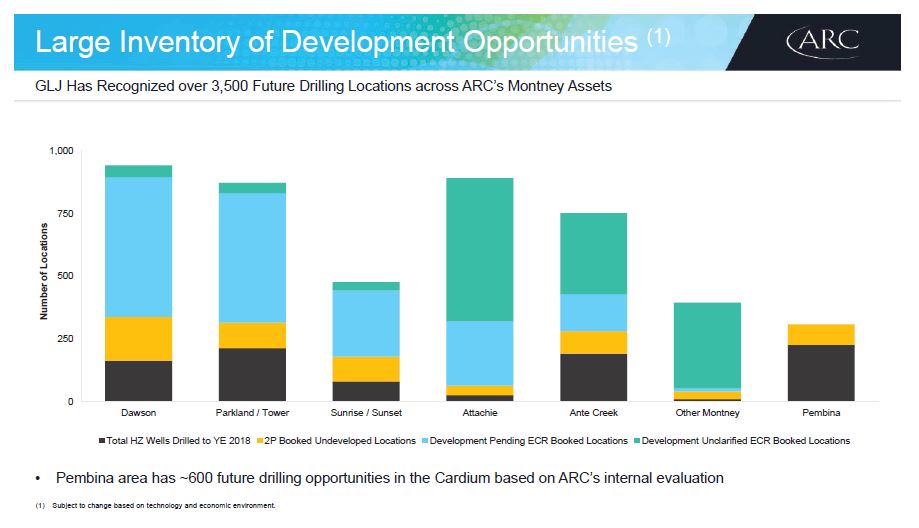Screen dimensions: 919x528
Task: Click the light blue segment of Parkland / Tower bar
Action: tap(252, 258)
